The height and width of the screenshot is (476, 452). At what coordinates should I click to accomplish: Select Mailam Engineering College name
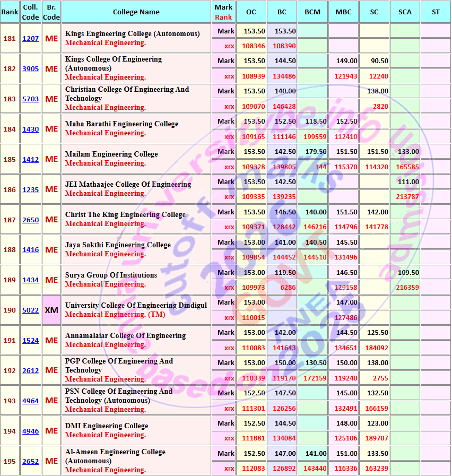tap(111, 154)
